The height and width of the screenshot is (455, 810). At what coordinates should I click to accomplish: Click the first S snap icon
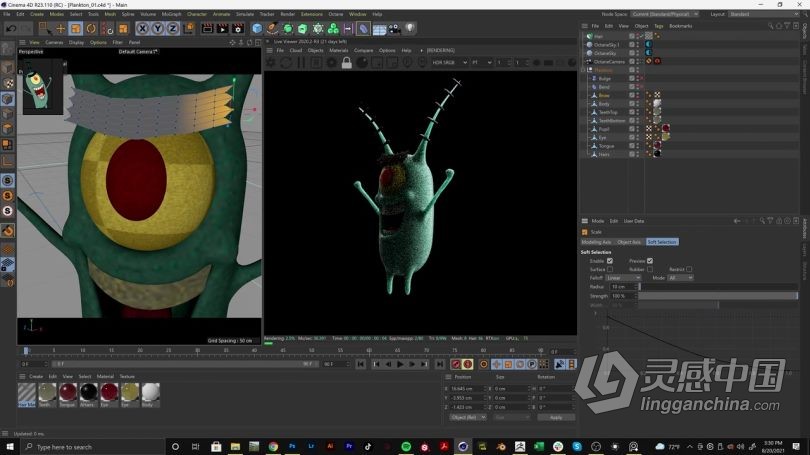(x=8, y=181)
